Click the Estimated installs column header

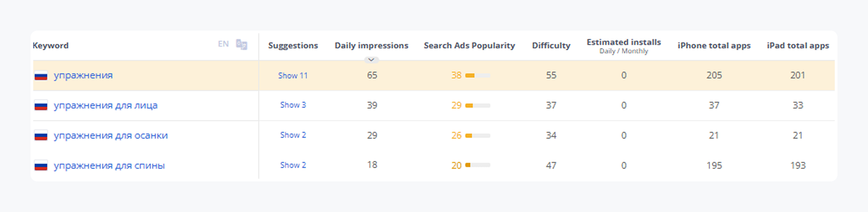[624, 42]
